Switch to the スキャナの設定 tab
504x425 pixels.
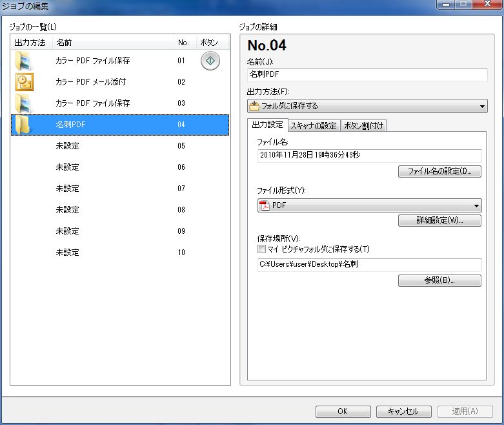[x=314, y=126]
